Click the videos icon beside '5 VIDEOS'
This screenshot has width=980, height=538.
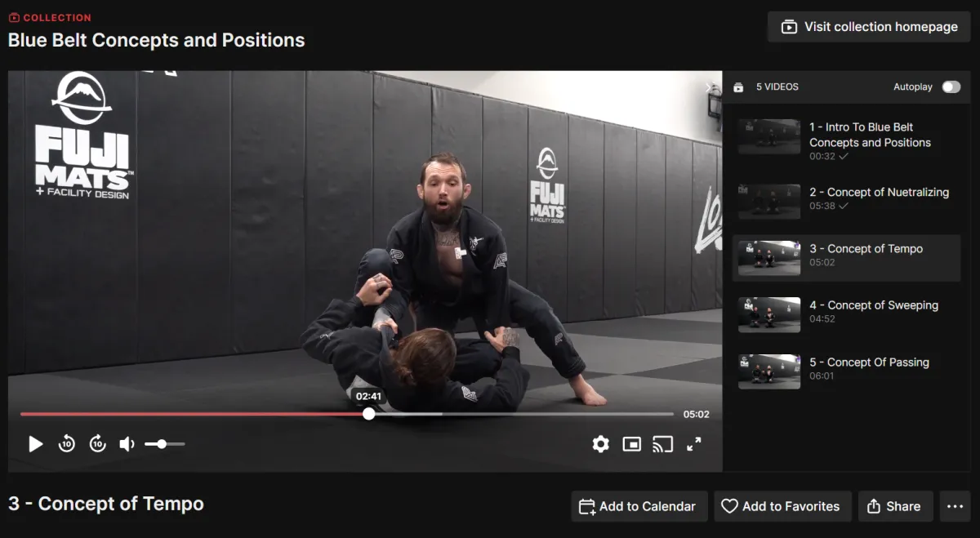740,87
